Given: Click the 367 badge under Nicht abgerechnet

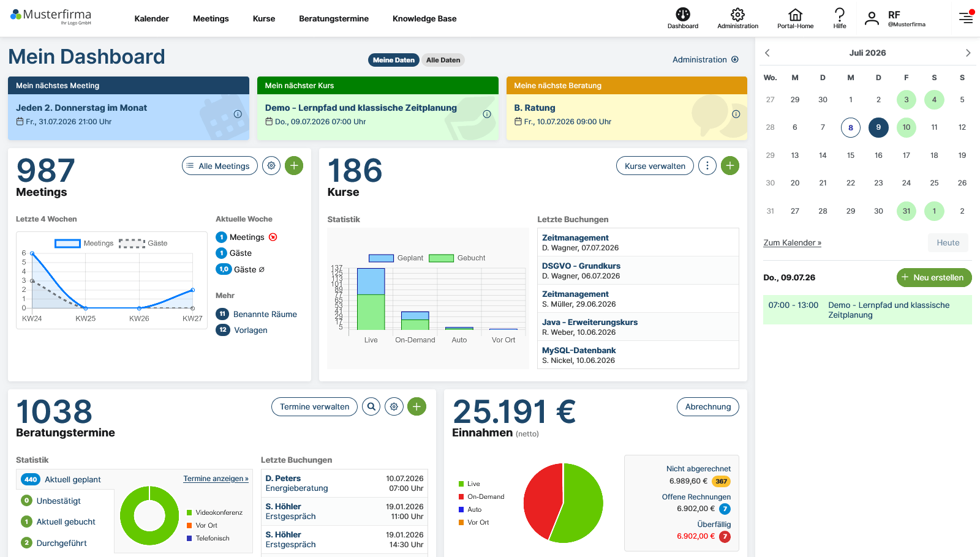Looking at the screenshot, I should click(x=722, y=481).
